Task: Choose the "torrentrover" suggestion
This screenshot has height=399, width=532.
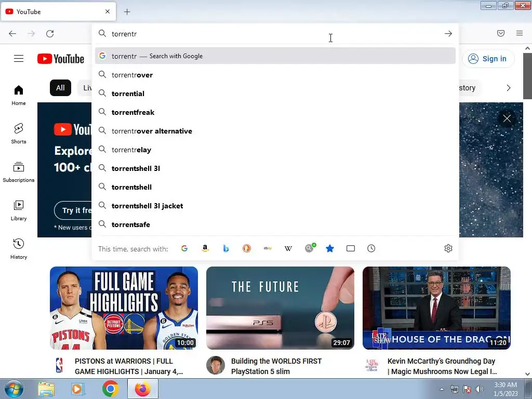Action: point(275,75)
